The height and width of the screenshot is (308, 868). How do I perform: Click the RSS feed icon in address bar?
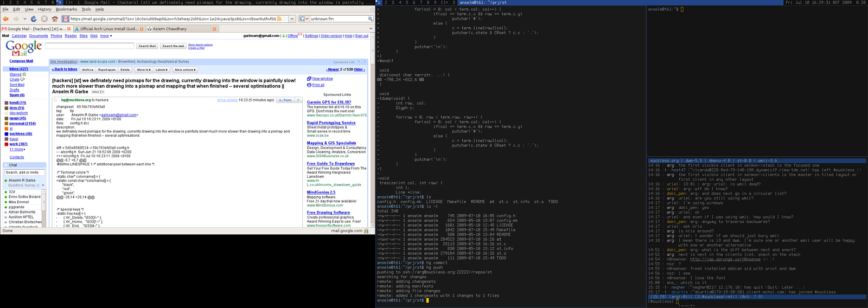pos(279,19)
